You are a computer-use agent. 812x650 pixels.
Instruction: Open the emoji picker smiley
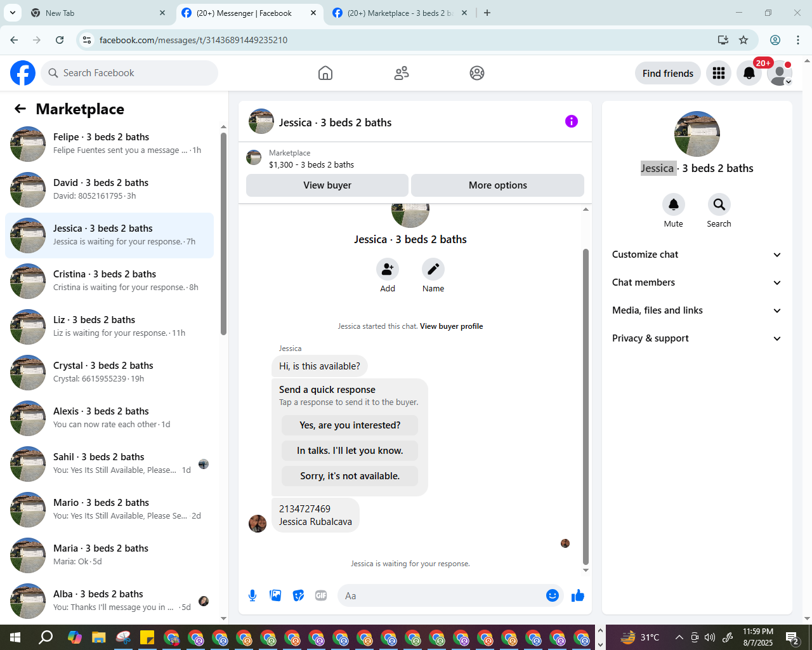(553, 595)
